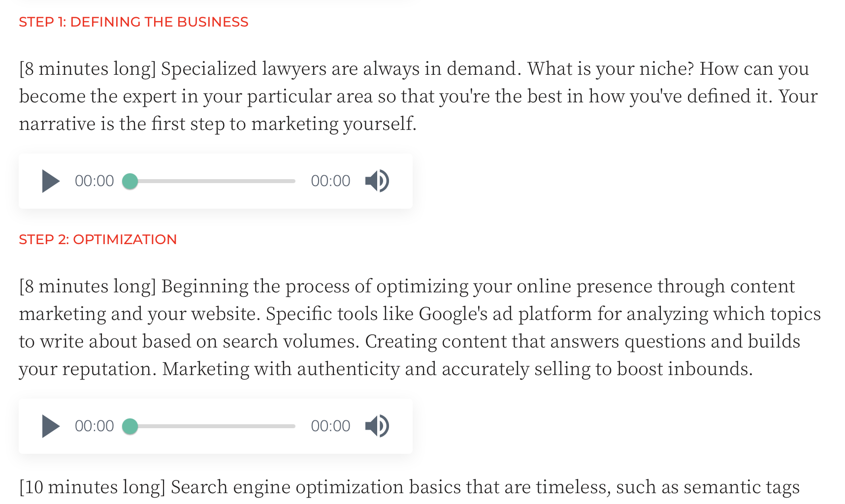Play the Step 2 Optimization audio
The width and height of the screenshot is (845, 504).
pyautogui.click(x=51, y=426)
